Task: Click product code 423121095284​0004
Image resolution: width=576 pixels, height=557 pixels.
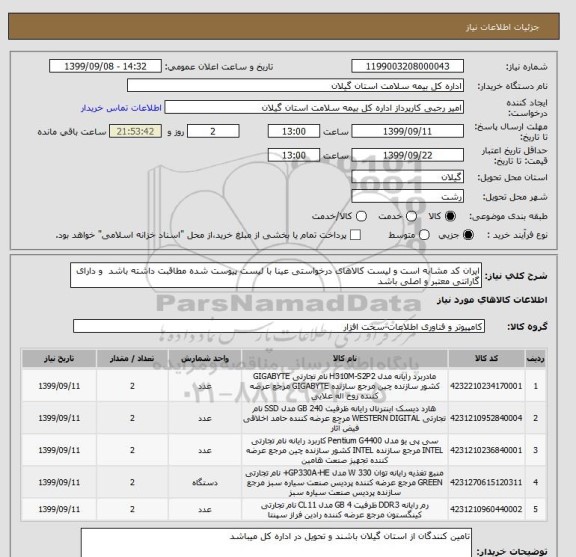Action: 486,418
